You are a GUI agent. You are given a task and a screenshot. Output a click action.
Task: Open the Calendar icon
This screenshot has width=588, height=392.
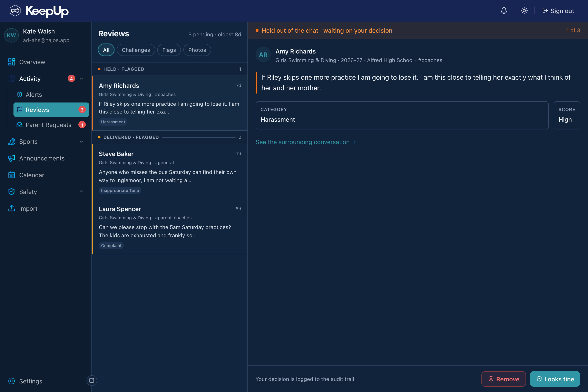[x=11, y=175]
